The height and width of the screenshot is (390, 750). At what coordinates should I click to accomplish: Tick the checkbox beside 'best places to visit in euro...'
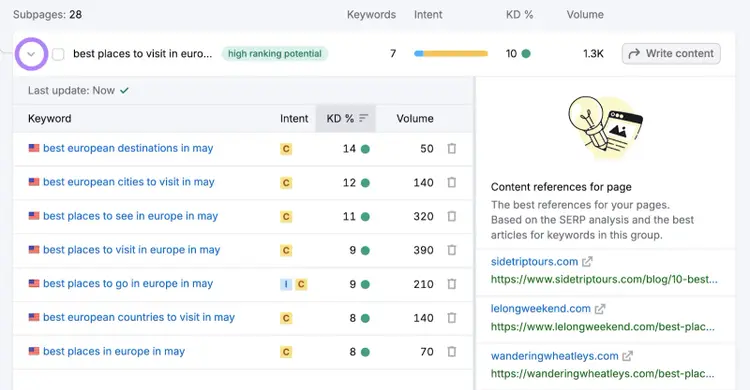[58, 54]
